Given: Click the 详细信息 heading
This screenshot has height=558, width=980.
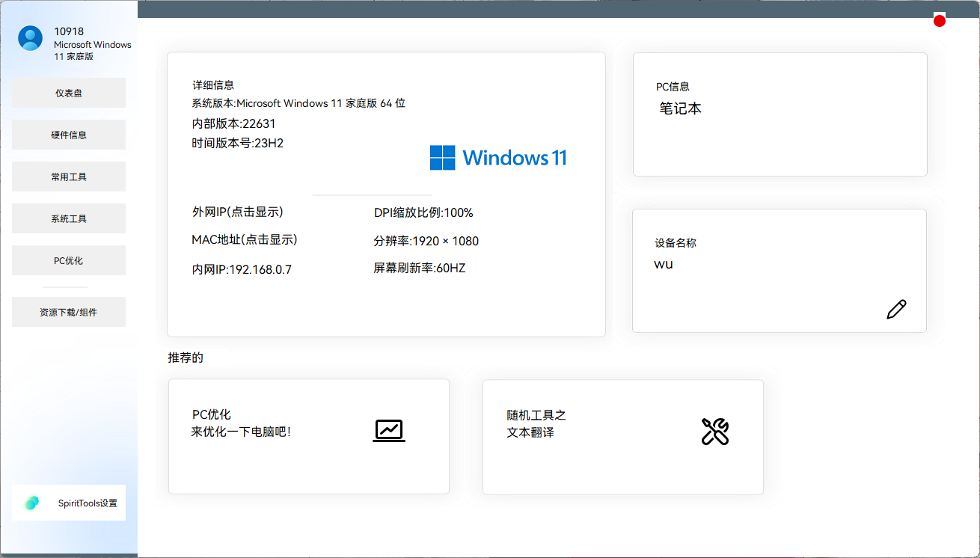Looking at the screenshot, I should coord(213,85).
